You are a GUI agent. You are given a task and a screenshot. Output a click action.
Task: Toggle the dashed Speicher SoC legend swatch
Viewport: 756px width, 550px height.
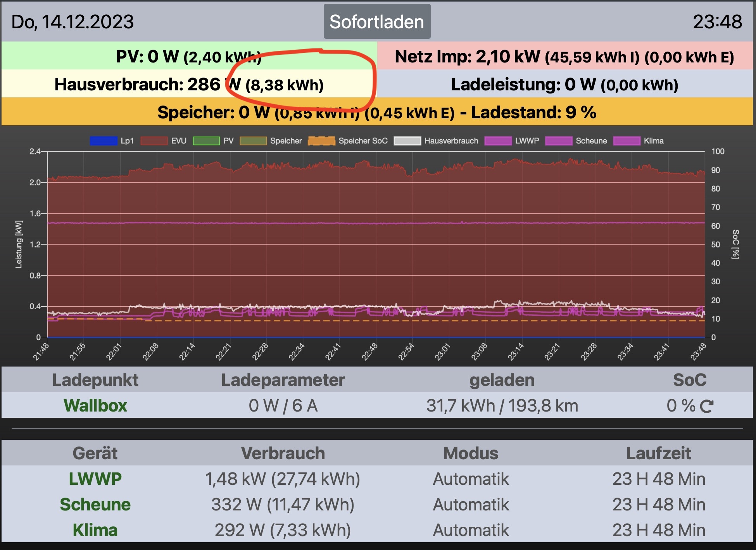tap(321, 141)
